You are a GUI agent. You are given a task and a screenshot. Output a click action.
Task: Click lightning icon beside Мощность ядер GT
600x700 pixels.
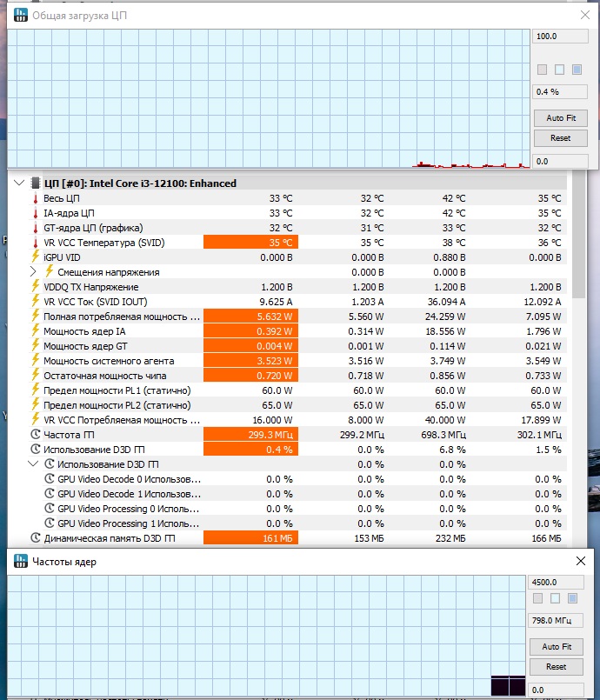[36, 345]
